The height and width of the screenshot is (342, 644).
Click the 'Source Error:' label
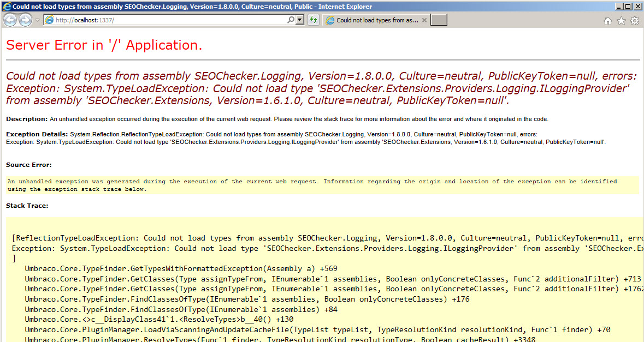tap(29, 165)
